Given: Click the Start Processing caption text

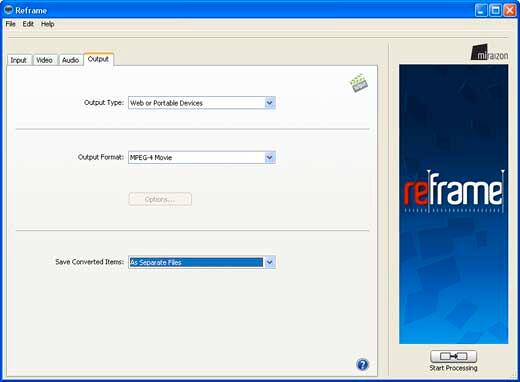Looking at the screenshot, I should (x=453, y=368).
